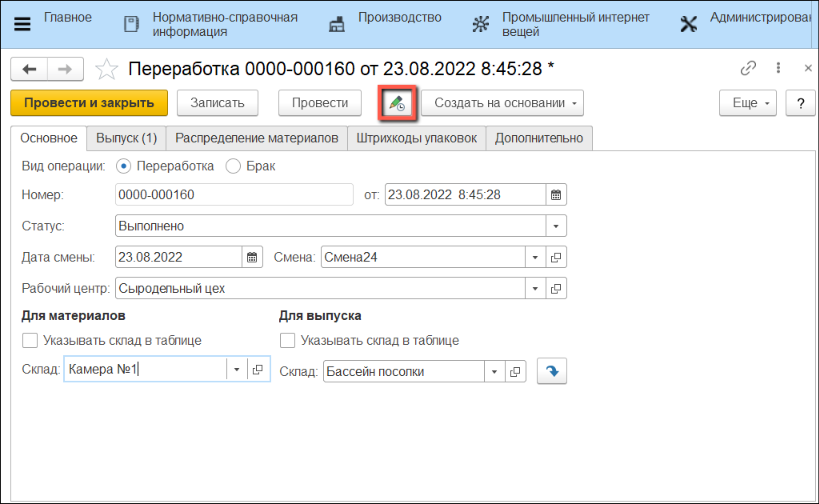This screenshot has height=504, width=819.
Task: Open the Создать на основании dropdown
Action: (502, 103)
